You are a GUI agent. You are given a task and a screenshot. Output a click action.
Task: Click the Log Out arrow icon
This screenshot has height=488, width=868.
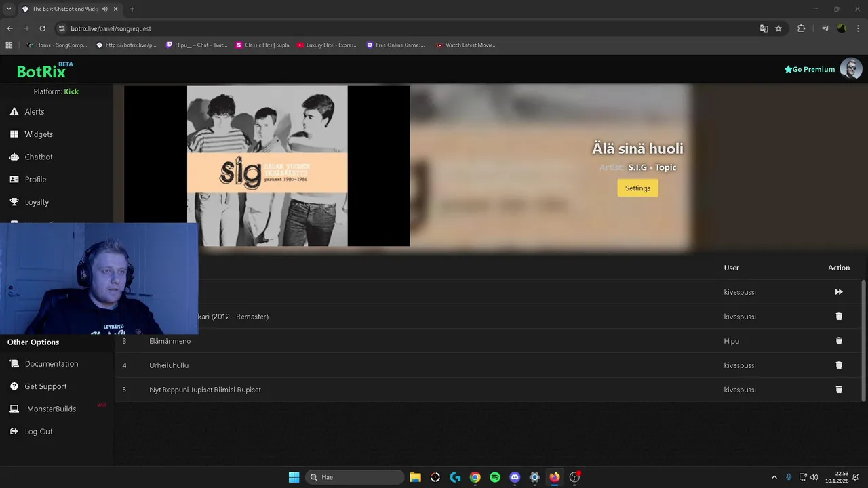14,432
